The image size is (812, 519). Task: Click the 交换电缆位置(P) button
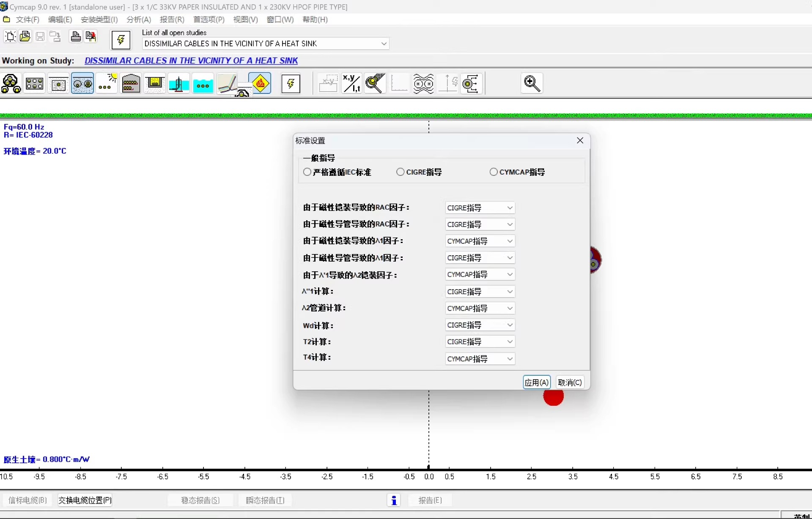[x=85, y=500]
